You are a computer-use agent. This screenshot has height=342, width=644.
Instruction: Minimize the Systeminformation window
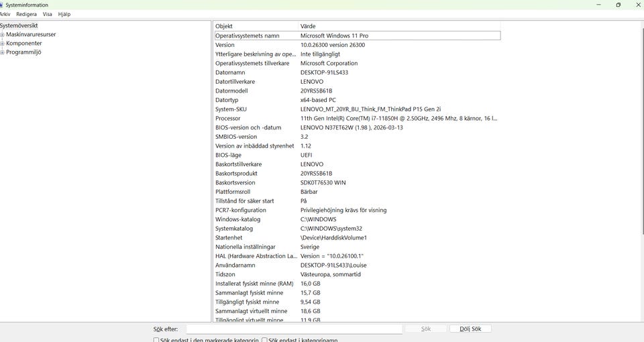[x=598, y=5]
